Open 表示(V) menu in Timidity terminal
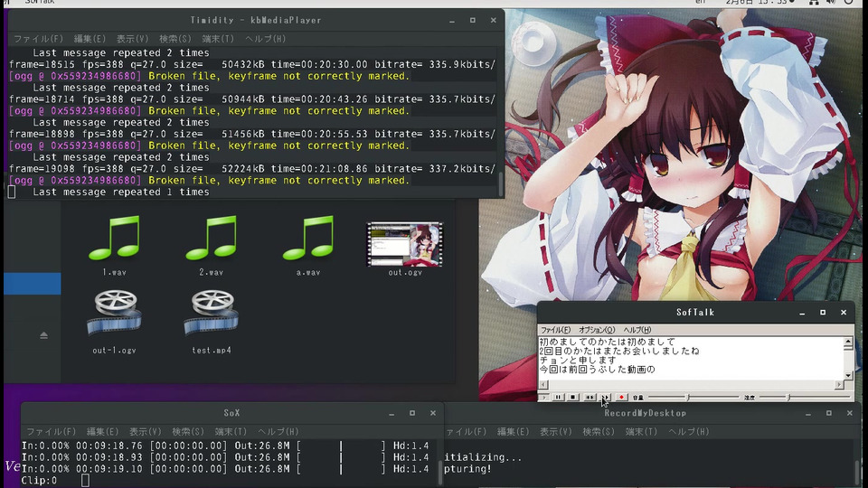 132,39
